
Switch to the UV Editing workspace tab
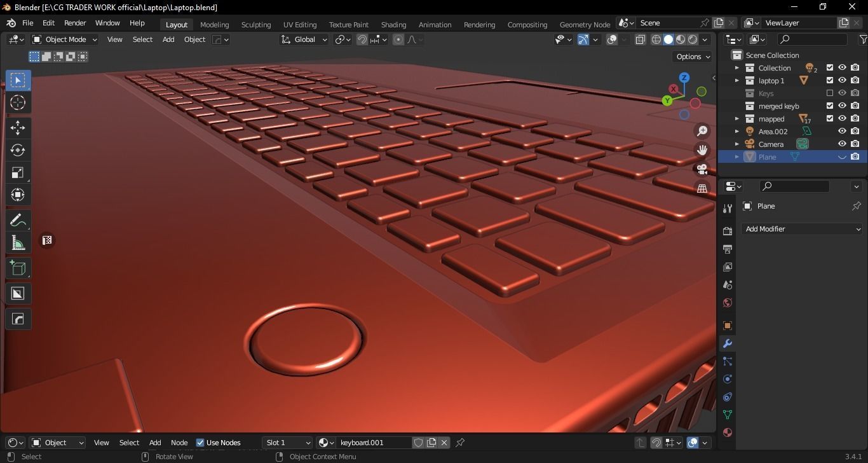click(300, 25)
